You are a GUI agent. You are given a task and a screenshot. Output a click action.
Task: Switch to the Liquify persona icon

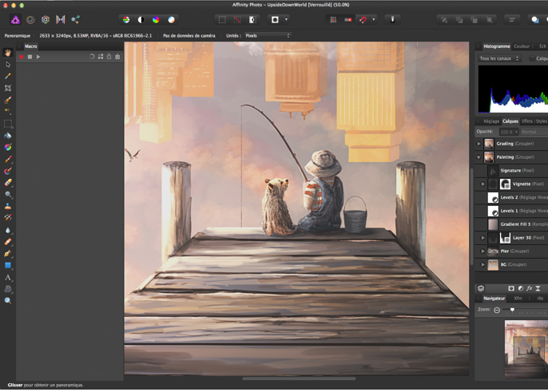click(x=30, y=20)
